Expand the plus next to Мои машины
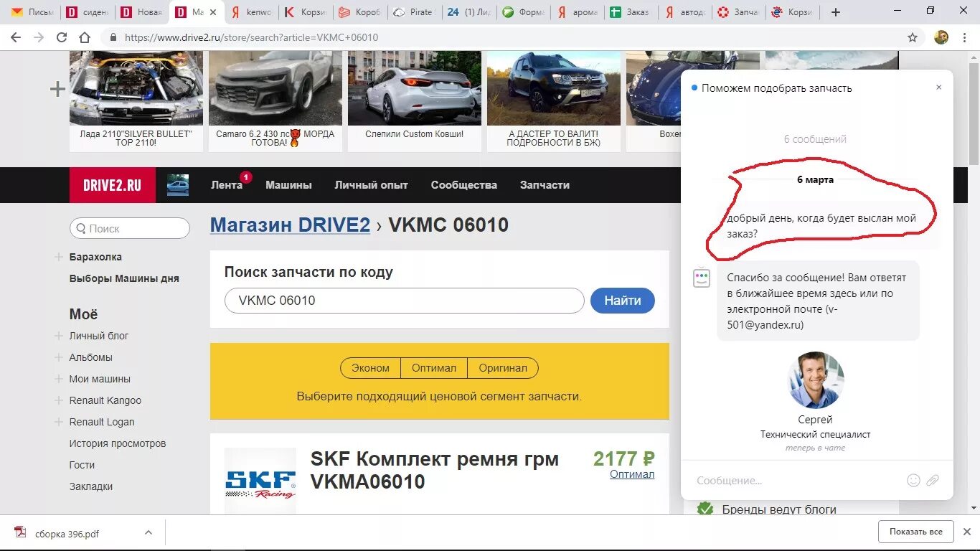Image resolution: width=980 pixels, height=551 pixels. [59, 379]
